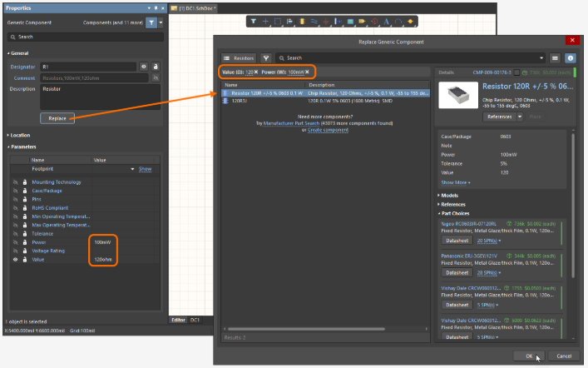The image size is (588, 368).
Task: Select the Editor tab below the schematic
Action: (x=178, y=320)
